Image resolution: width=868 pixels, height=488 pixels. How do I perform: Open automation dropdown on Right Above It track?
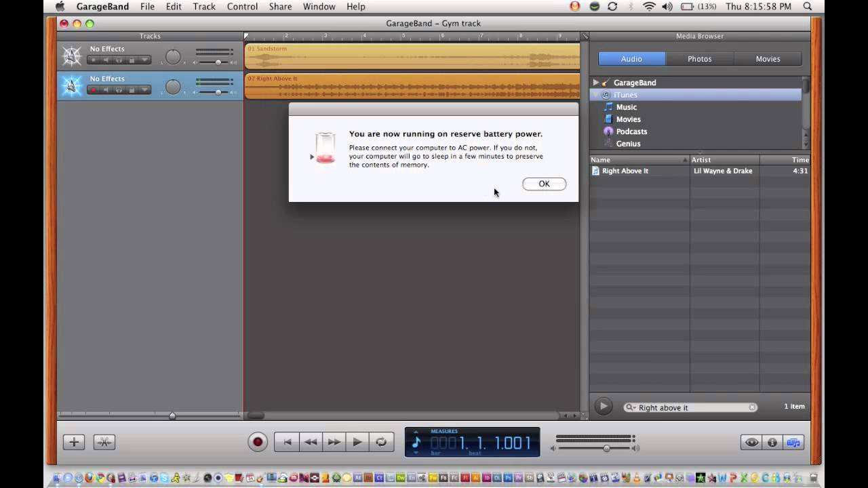point(144,90)
